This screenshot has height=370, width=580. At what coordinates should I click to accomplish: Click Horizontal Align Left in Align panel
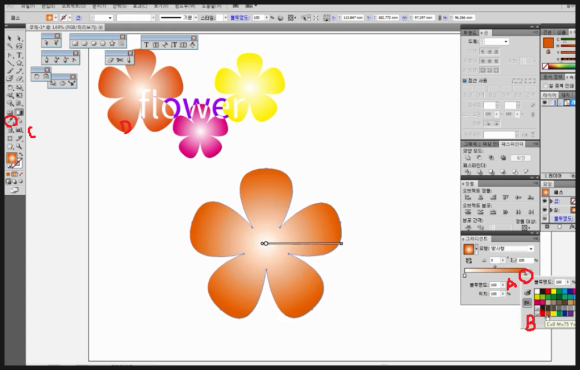[x=468, y=198]
